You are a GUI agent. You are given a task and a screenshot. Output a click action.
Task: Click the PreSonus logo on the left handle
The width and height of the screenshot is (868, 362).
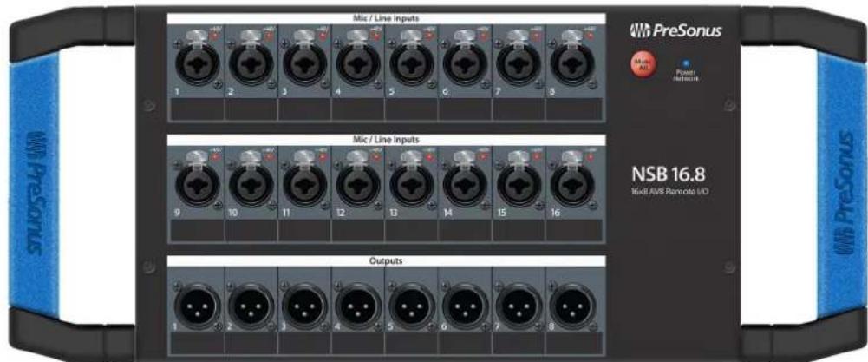35,193
